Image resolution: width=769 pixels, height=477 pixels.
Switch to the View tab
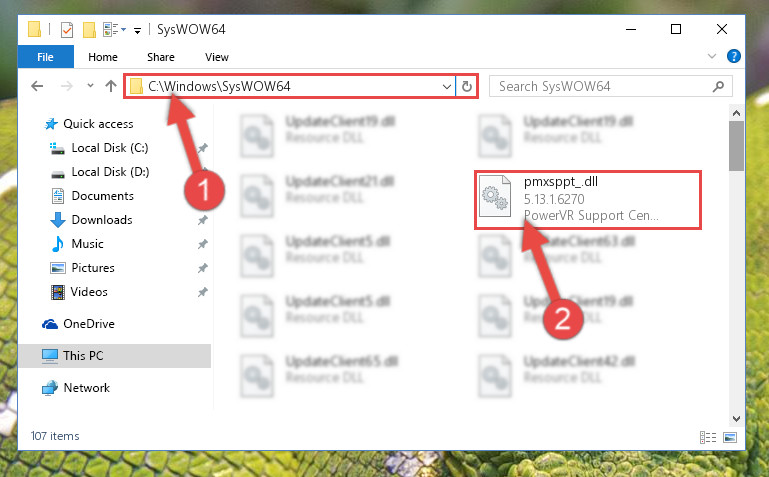pos(217,57)
